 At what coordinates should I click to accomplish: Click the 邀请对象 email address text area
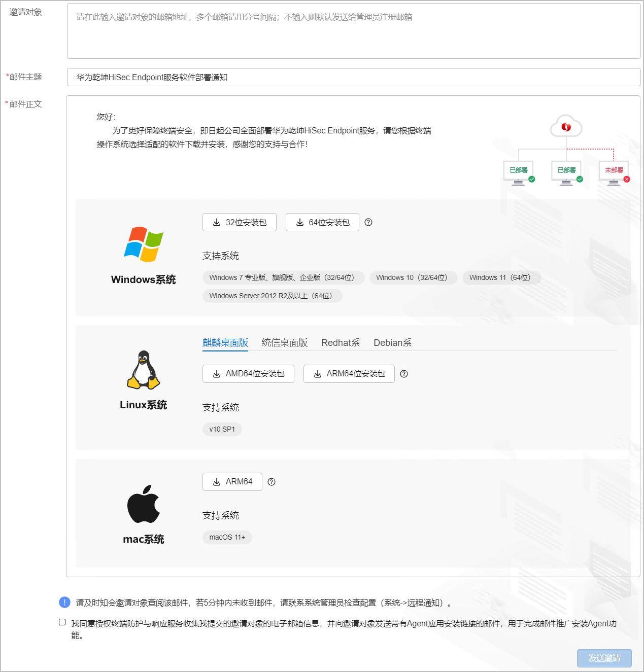[x=354, y=31]
